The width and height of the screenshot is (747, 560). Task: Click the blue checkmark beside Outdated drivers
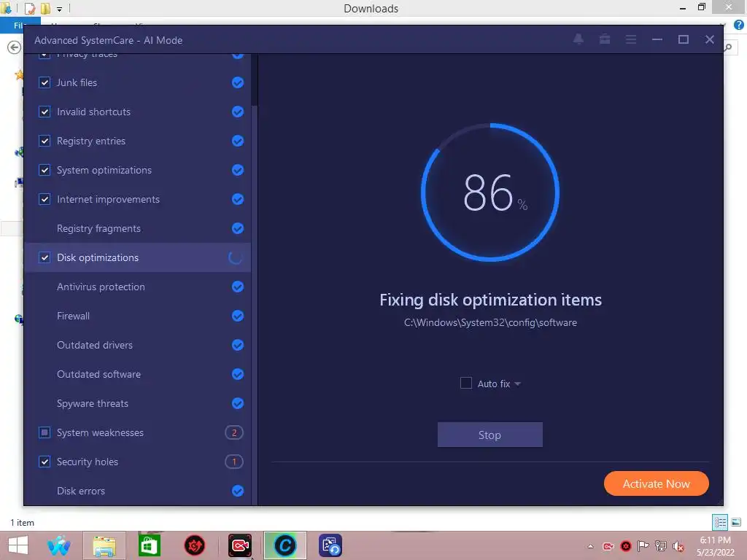point(238,345)
